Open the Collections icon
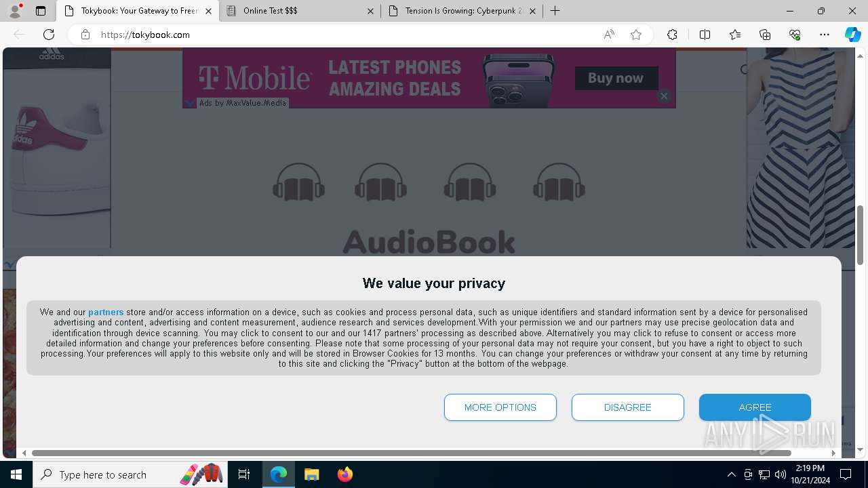 pos(765,35)
